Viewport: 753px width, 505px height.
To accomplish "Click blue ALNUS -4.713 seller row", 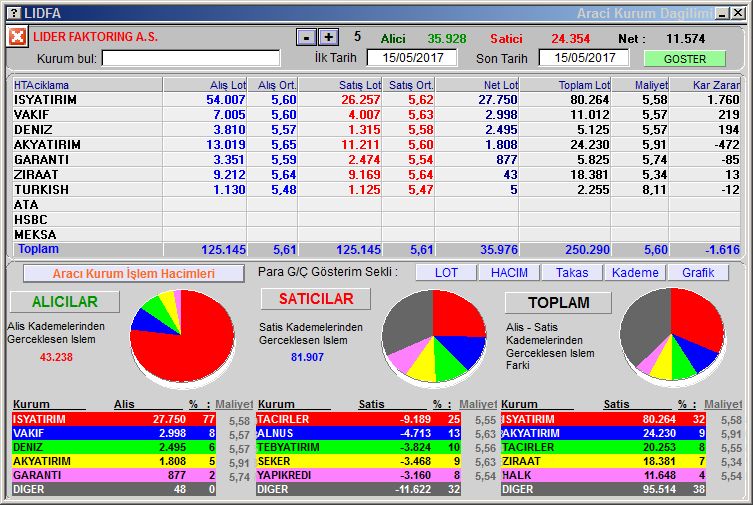I will click(359, 433).
